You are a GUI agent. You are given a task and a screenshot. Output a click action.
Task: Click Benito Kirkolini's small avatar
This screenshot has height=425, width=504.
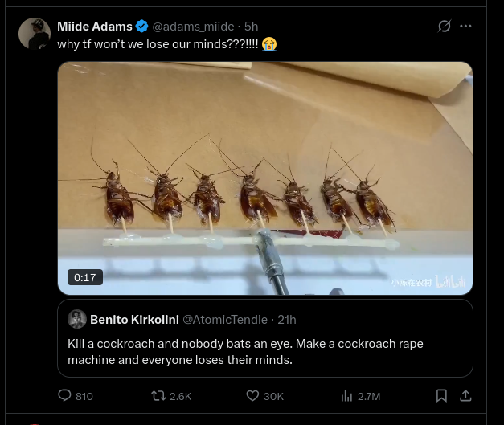click(77, 319)
